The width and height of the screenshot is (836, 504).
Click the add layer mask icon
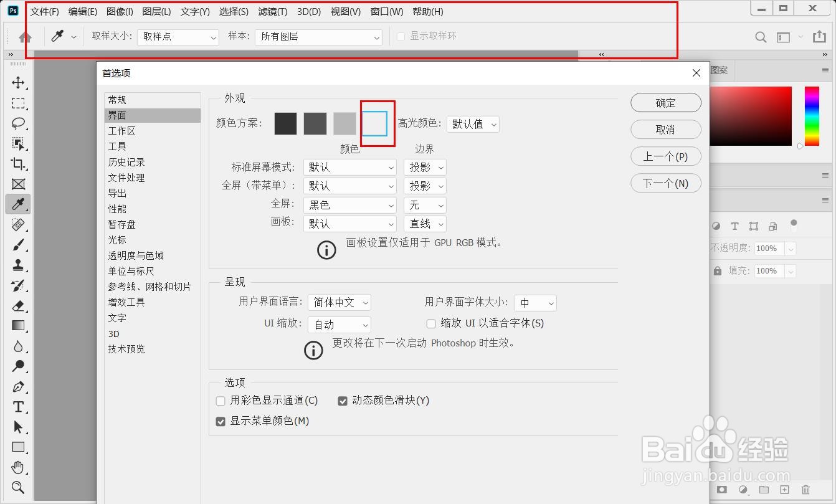point(722,490)
